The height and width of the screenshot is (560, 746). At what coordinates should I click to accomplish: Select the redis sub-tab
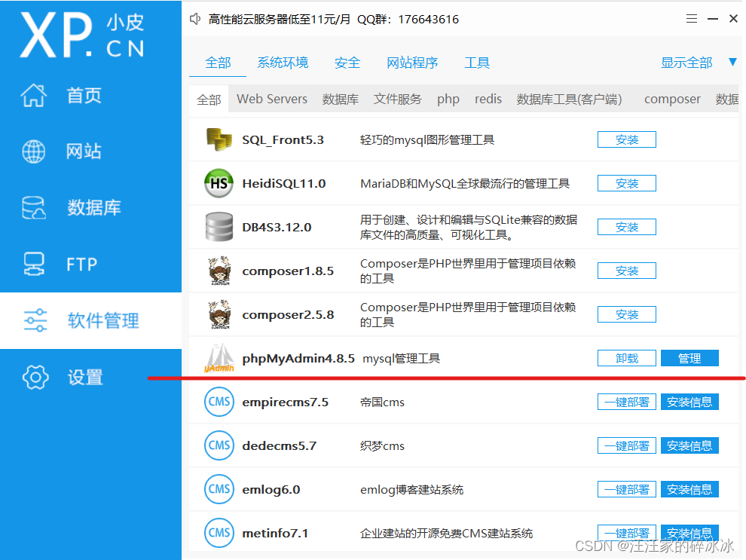(x=488, y=99)
